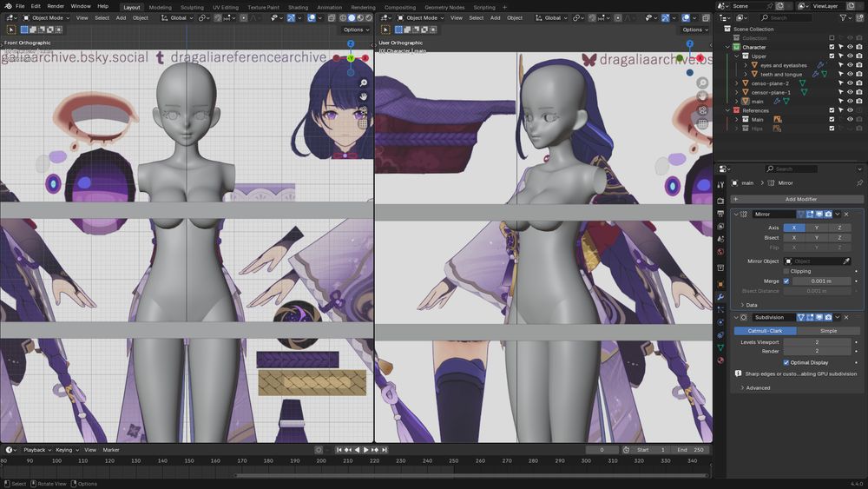Enable solid viewport shading in left viewport
Viewport: 868px width, 489px height.
pyautogui.click(x=352, y=17)
